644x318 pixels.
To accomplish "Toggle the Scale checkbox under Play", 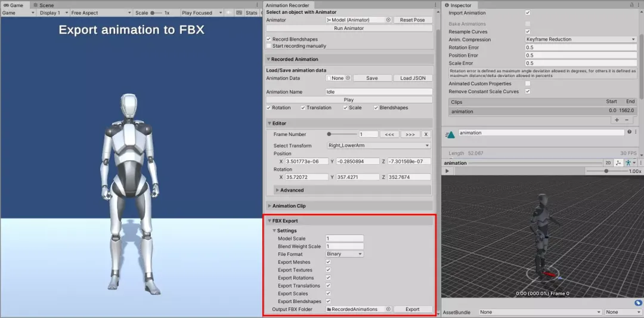I will 346,107.
